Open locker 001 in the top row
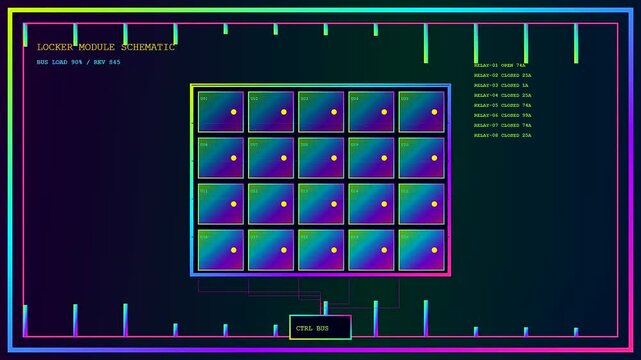 tap(221, 112)
